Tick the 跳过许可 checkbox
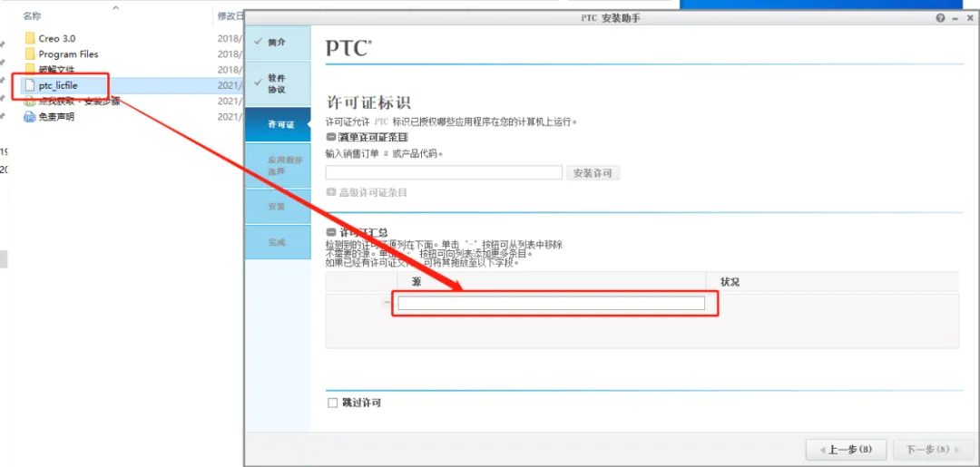This screenshot has height=467, width=980. click(x=332, y=403)
